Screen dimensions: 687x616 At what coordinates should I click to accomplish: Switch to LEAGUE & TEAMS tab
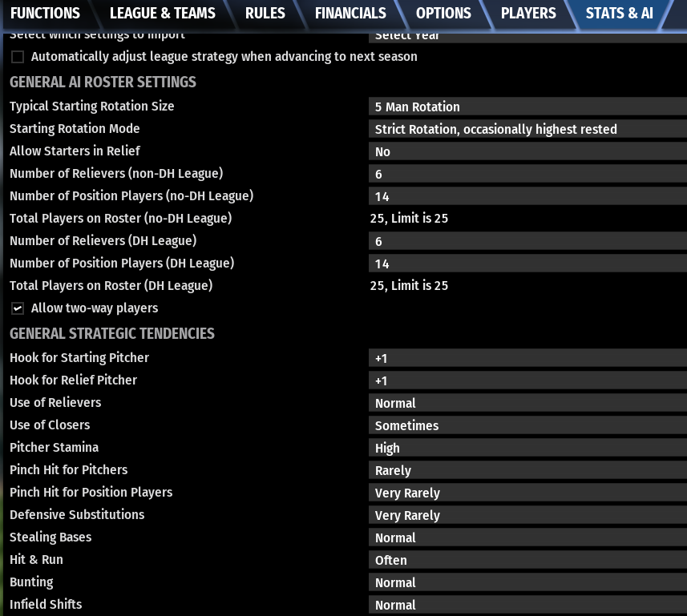[x=162, y=14]
